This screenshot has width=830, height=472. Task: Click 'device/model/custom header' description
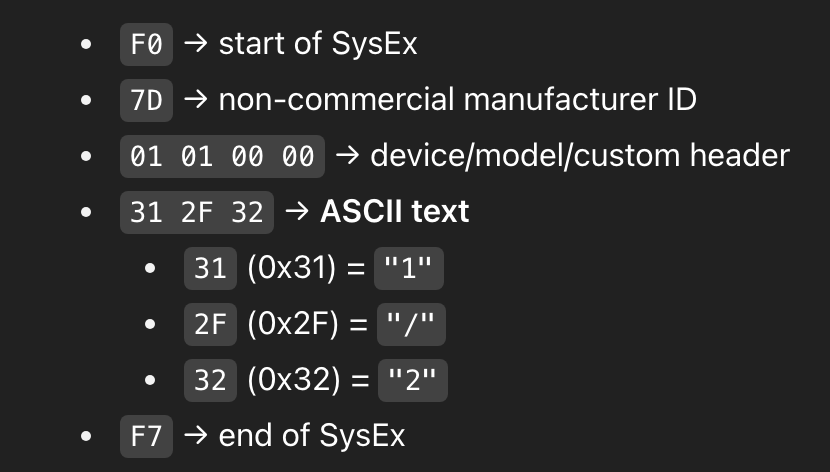[580, 156]
